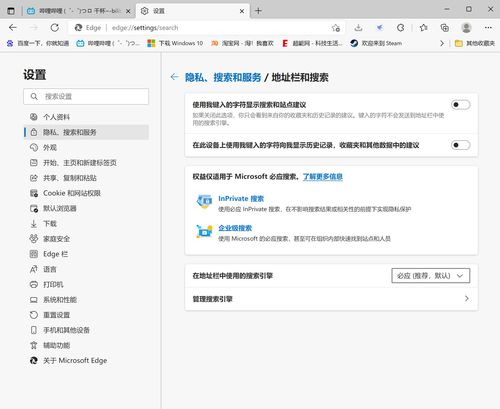
Task: Click the enterprise search icon
Action: [204, 231]
